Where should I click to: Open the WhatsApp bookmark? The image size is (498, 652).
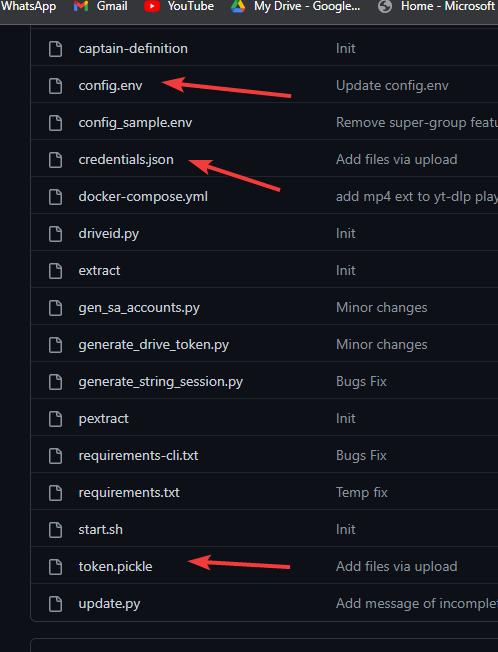point(28,6)
